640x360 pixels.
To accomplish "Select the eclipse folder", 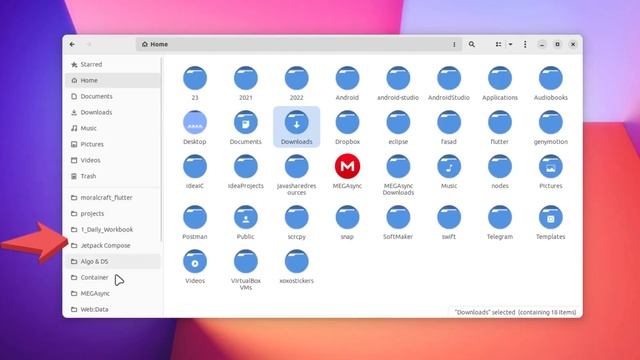I will (398, 127).
